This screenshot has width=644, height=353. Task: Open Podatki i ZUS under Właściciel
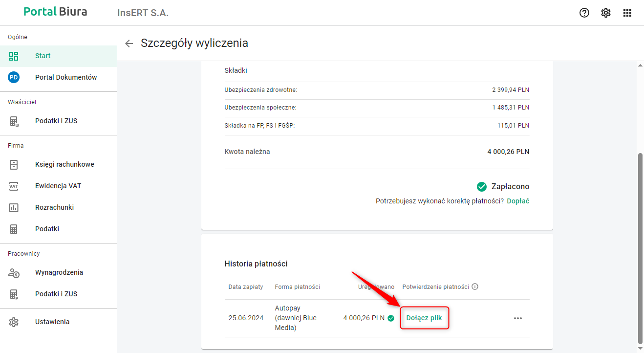(56, 121)
